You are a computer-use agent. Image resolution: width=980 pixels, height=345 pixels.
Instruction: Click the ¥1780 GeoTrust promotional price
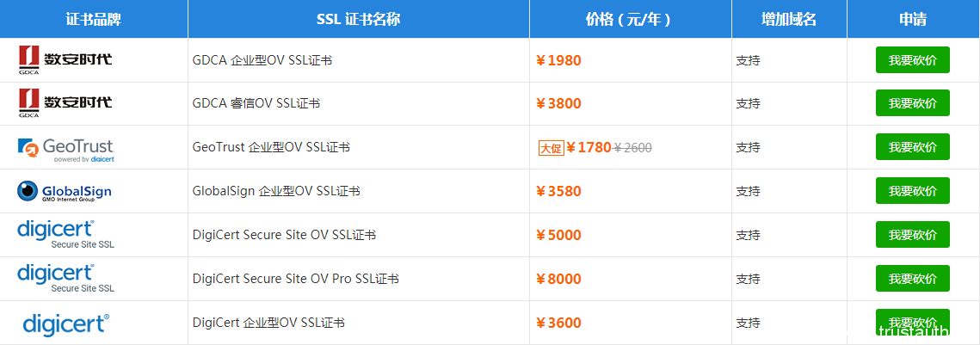tap(589, 147)
